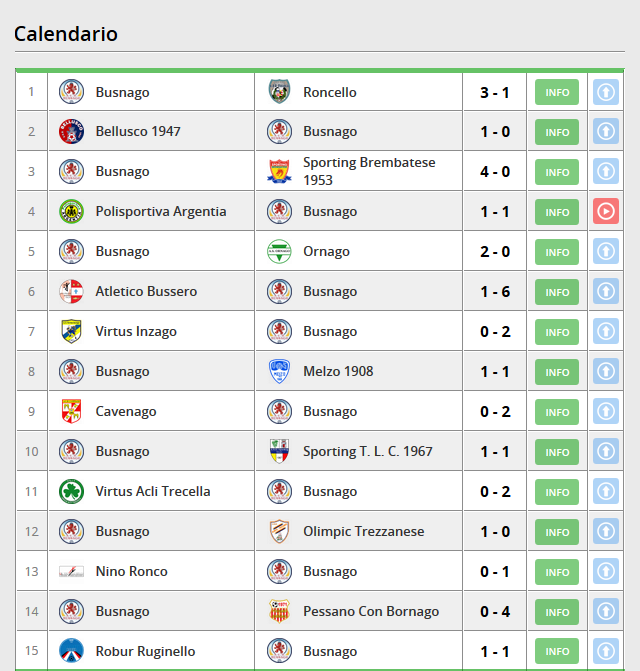The width and height of the screenshot is (640, 671).
Task: Open Olimpic Trezzanese team link
Action: 364,531
